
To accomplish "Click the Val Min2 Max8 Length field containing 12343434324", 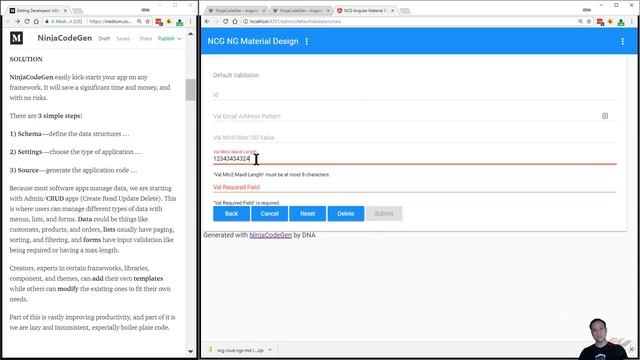I will pos(415,159).
